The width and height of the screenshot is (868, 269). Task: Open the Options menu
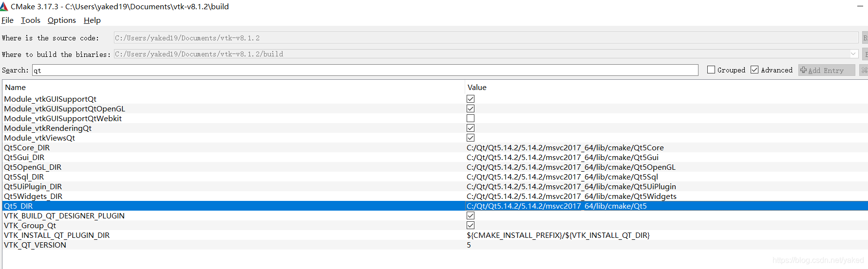[62, 20]
